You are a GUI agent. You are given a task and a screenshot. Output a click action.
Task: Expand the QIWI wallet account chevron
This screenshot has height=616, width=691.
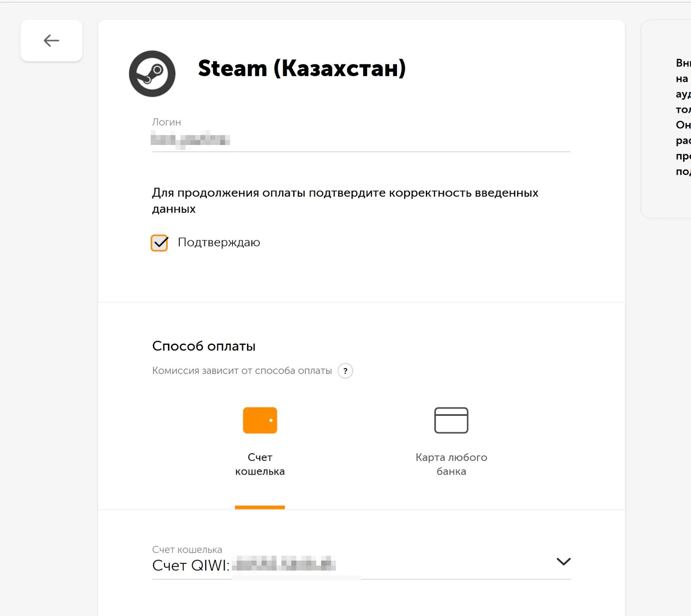point(564,561)
